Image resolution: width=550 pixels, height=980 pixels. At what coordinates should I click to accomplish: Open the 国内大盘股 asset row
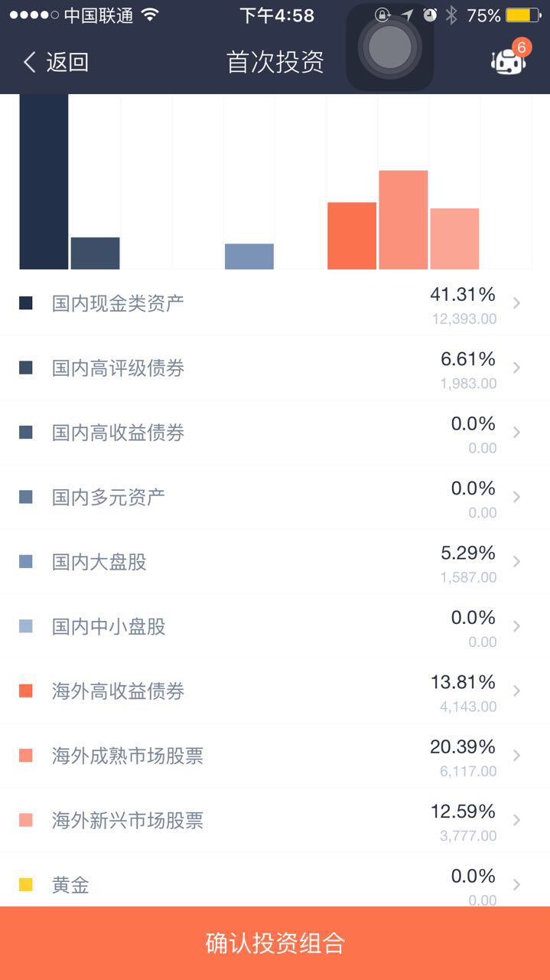(x=275, y=562)
